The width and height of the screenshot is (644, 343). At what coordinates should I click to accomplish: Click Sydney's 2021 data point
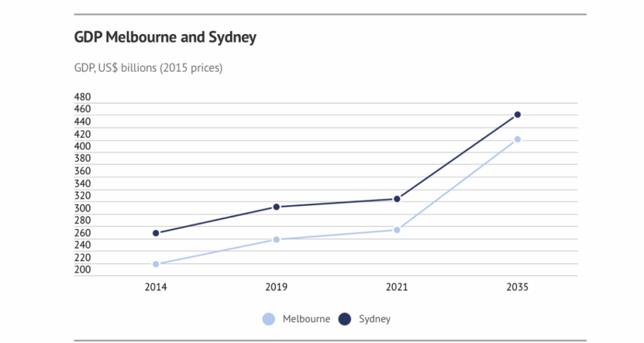tap(397, 199)
